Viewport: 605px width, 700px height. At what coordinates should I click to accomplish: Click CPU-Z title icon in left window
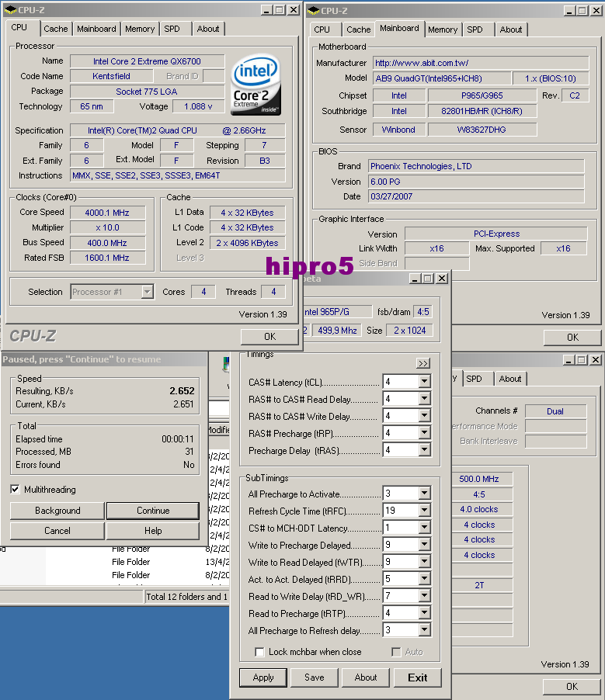click(x=10, y=10)
